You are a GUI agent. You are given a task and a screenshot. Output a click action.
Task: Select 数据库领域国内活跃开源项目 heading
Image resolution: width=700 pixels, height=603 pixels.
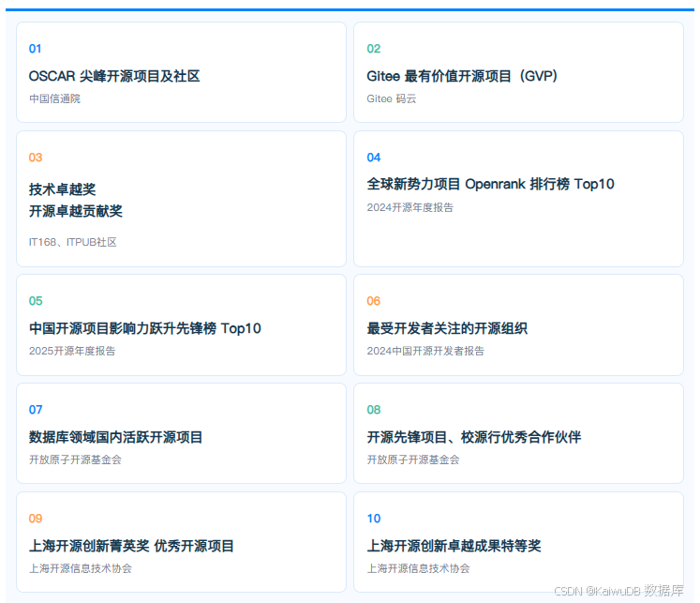(x=116, y=437)
